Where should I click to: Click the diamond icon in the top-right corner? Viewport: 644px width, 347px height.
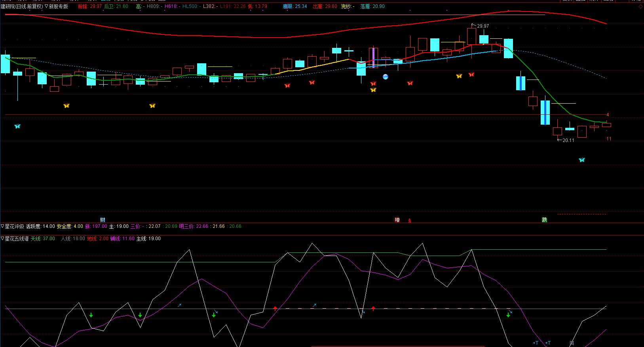coord(640,6)
